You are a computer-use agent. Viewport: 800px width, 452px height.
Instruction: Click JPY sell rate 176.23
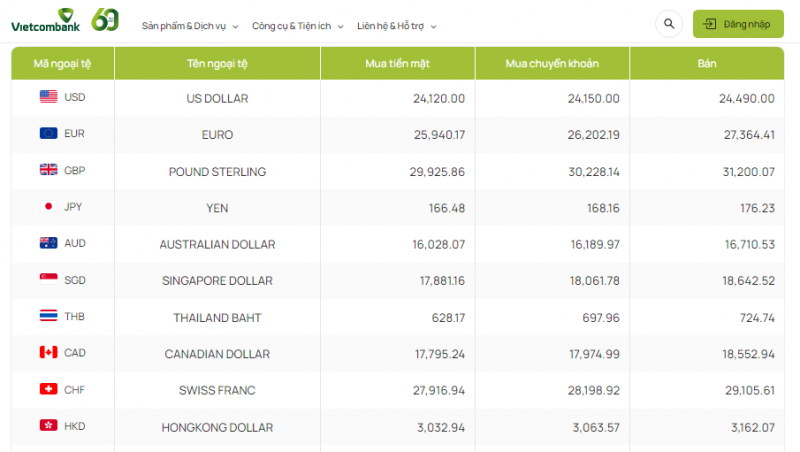pos(758,208)
